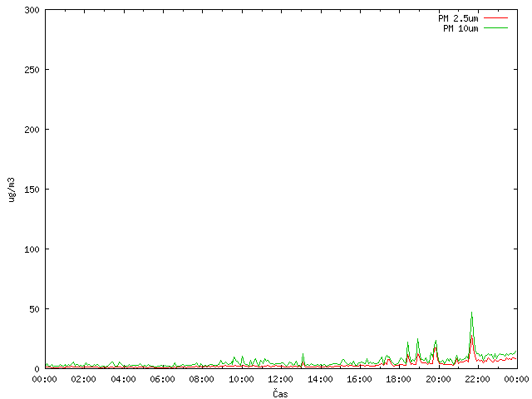Click the 'PM 10um' legend label

[461, 28]
